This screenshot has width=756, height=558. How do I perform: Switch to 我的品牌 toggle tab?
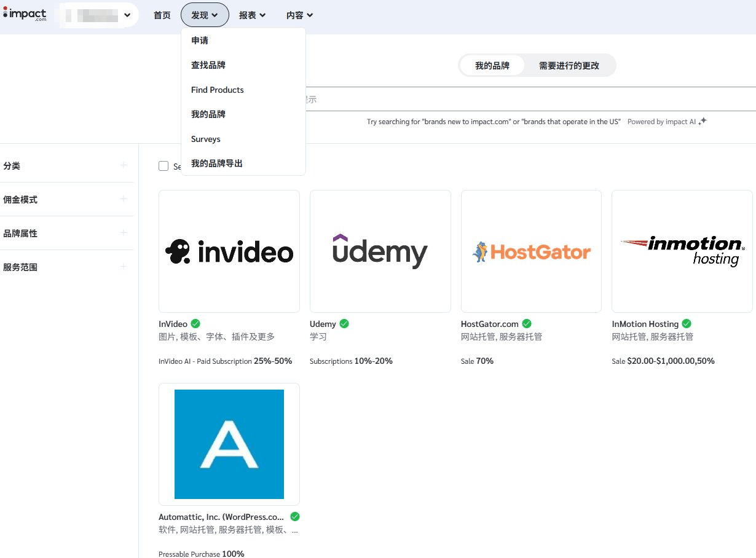[492, 66]
